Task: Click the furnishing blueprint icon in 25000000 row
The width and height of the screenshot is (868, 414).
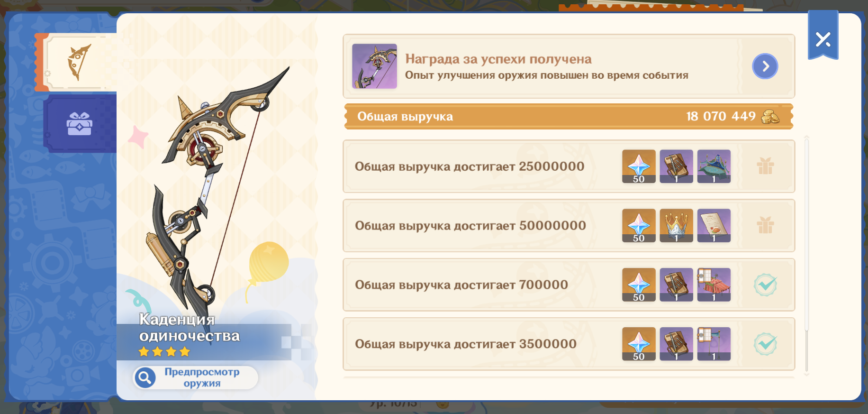Action: pyautogui.click(x=676, y=166)
